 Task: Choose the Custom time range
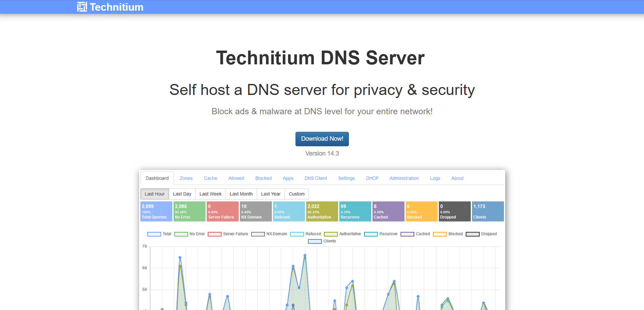(297, 194)
